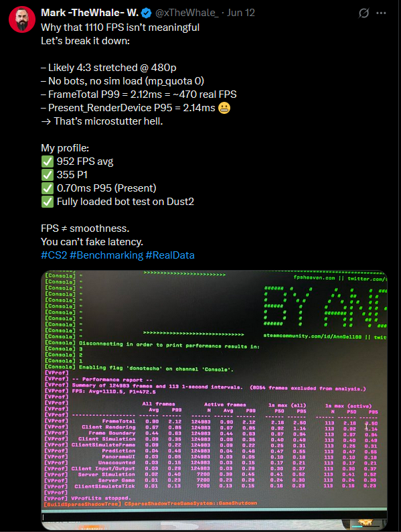Viewport: 401px width, 532px height.
Task: Click the line 'Likely 4:3 stretched @ 480p'
Action: point(108,68)
